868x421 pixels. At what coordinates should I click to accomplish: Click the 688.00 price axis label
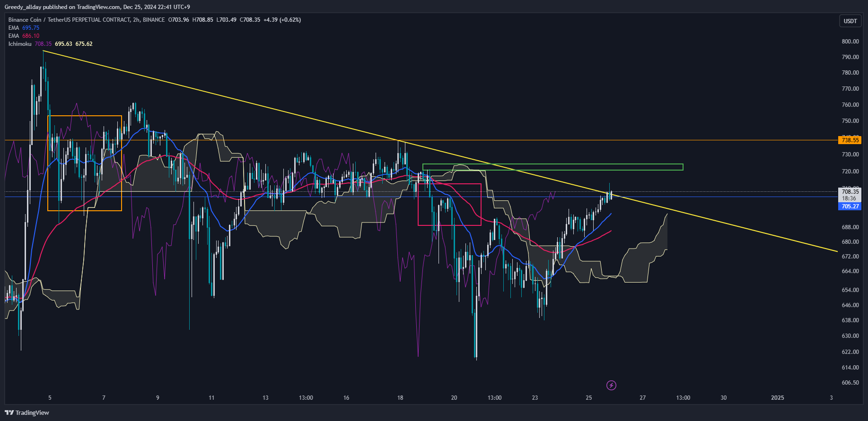[850, 227]
